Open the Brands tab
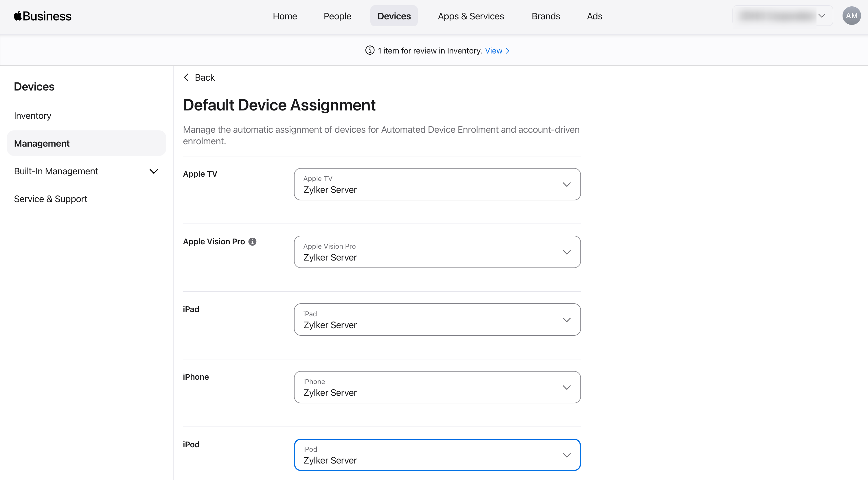 tap(546, 16)
